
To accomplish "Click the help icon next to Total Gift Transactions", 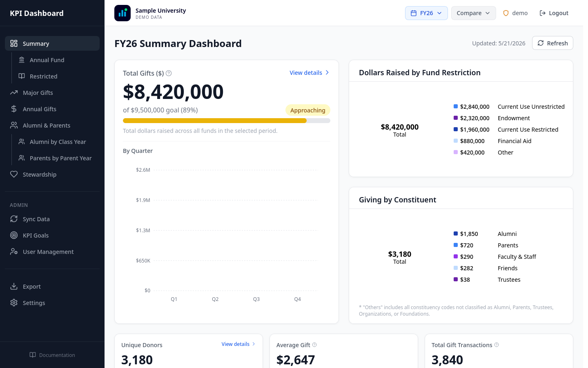I will pyautogui.click(x=497, y=345).
